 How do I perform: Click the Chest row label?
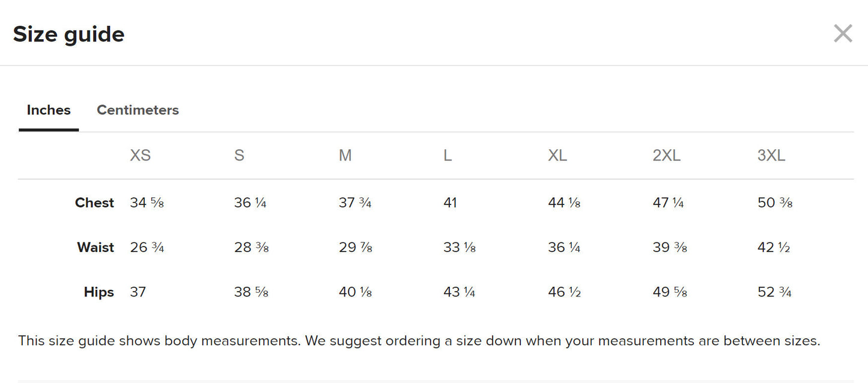pos(94,203)
